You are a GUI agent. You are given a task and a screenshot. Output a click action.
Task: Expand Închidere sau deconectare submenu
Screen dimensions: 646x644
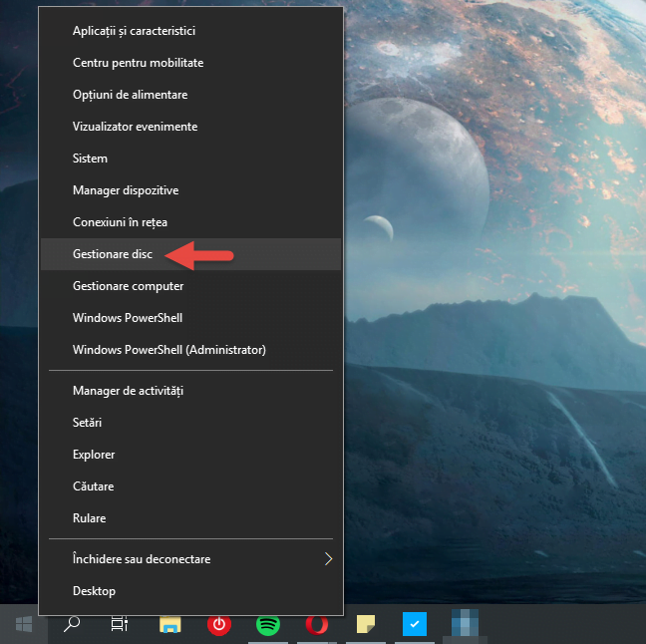point(190,559)
